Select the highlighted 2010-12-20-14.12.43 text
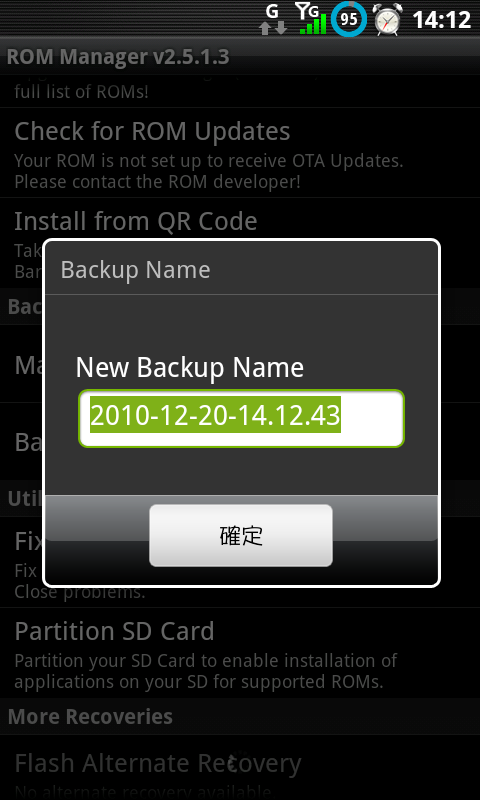 [215, 415]
